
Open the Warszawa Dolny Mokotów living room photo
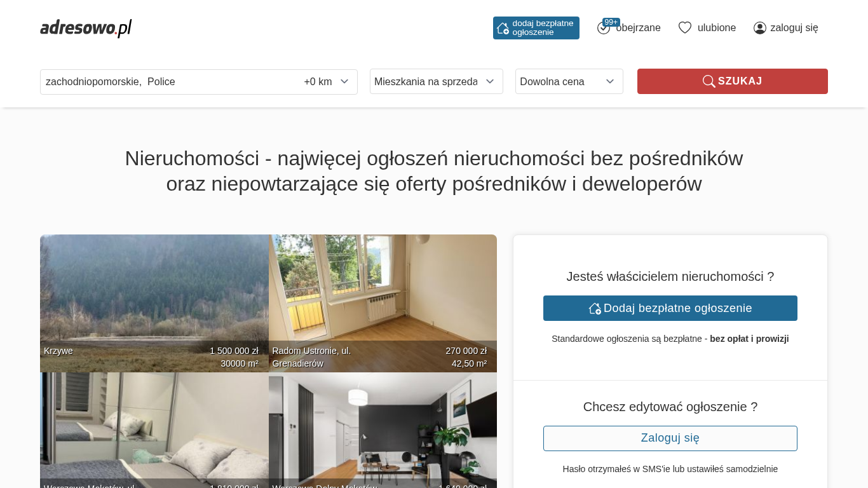(x=383, y=430)
